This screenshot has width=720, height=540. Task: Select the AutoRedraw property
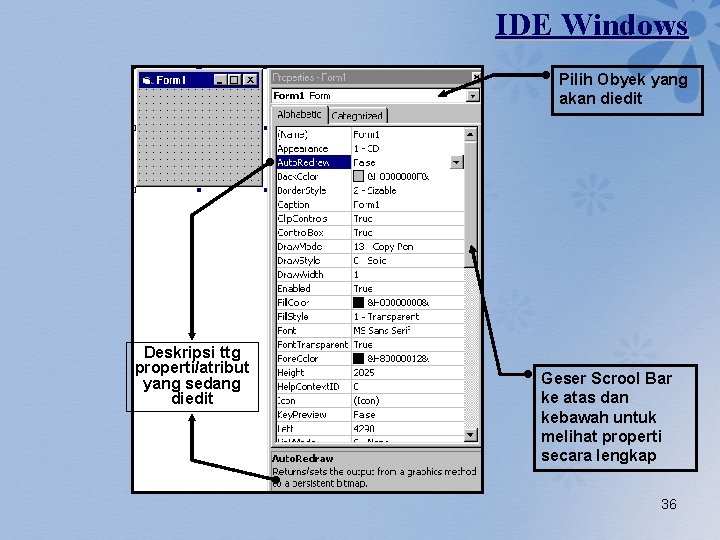314,163
